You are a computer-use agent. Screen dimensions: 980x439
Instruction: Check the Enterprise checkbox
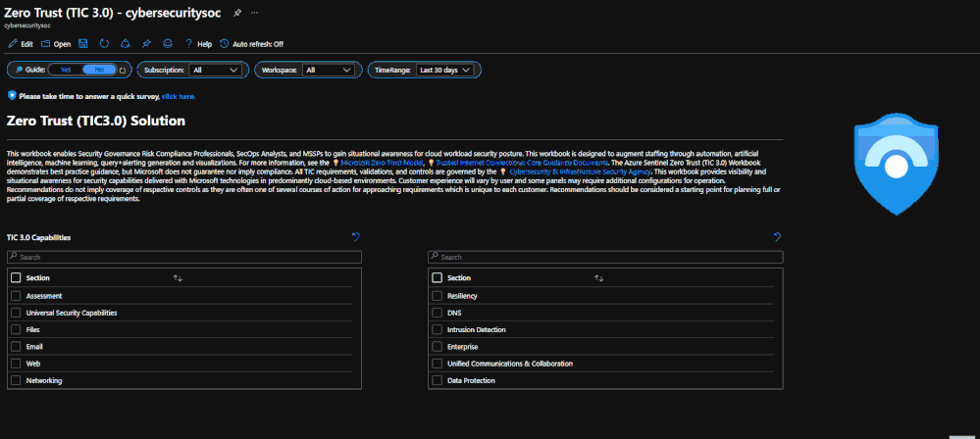tap(438, 347)
